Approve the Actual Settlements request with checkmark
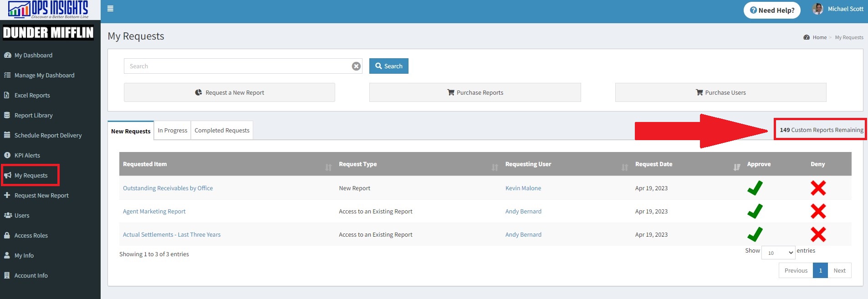The width and height of the screenshot is (868, 299). pyautogui.click(x=755, y=234)
